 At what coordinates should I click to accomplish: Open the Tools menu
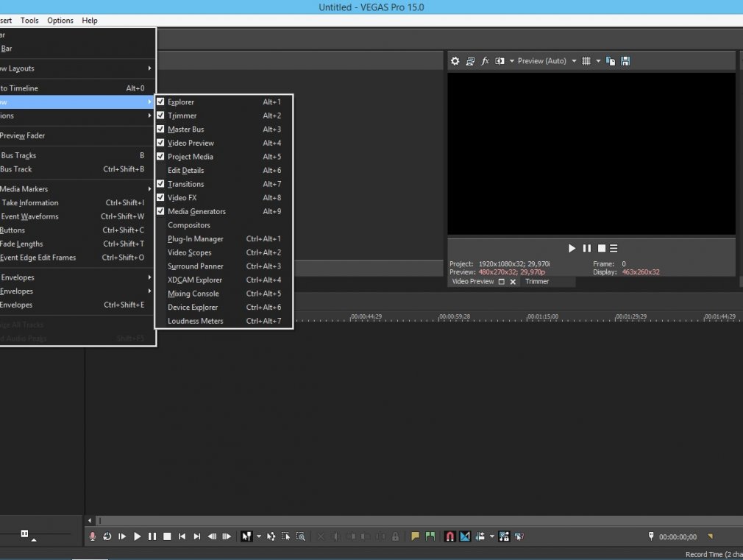pos(29,21)
